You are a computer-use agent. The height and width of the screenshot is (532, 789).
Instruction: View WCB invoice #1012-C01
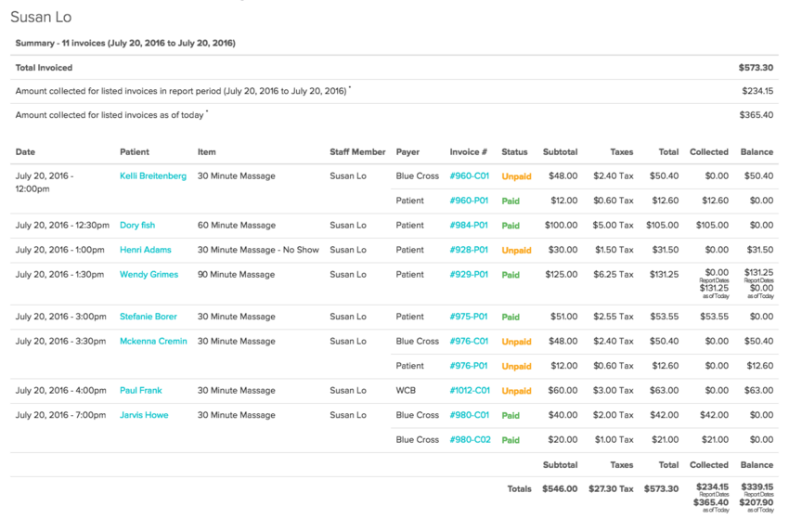(x=471, y=391)
